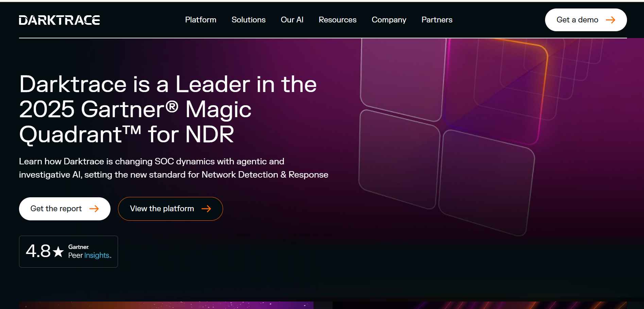644x309 pixels.
Task: Click the subheading about SOC dynamics
Action: 174,168
